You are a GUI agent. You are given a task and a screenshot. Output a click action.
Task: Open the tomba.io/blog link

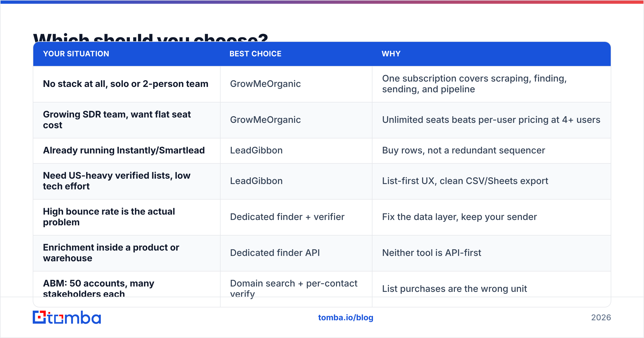(346, 318)
